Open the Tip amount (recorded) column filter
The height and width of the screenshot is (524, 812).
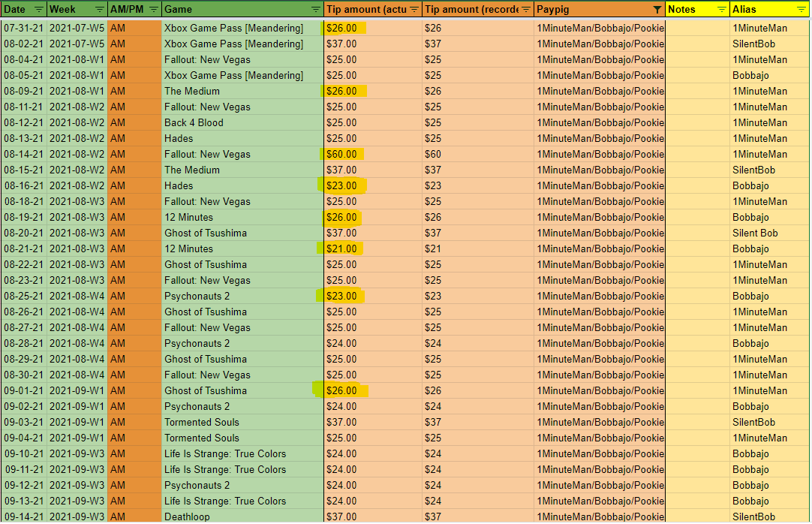[526, 9]
